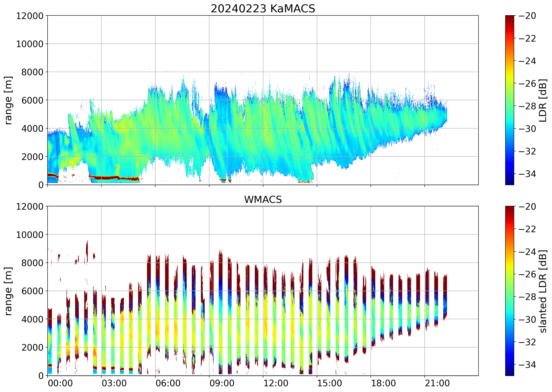This screenshot has height=392, width=552.
Task: Click the 15:00 time tick label
Action: point(329,383)
